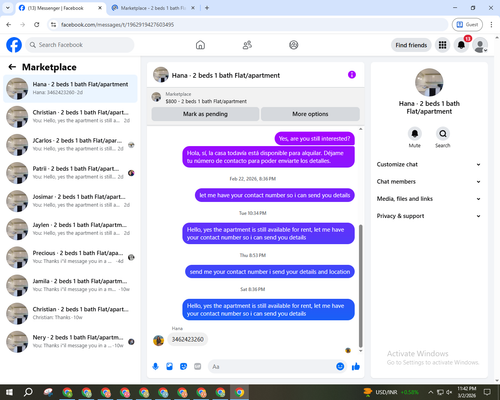The height and width of the screenshot is (400, 500).
Task: Click the Find friends button
Action: click(411, 45)
